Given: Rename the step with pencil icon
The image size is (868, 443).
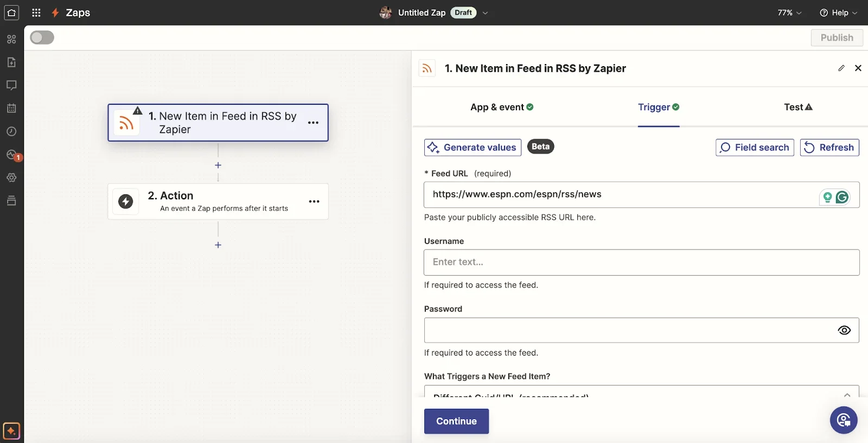Looking at the screenshot, I should (x=841, y=68).
